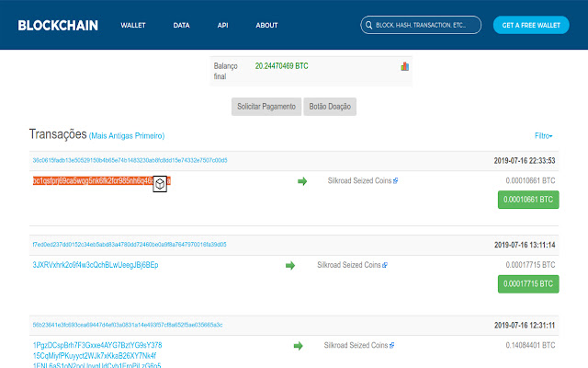
Task: Click green 0.00017715 BTC button
Action: point(528,284)
